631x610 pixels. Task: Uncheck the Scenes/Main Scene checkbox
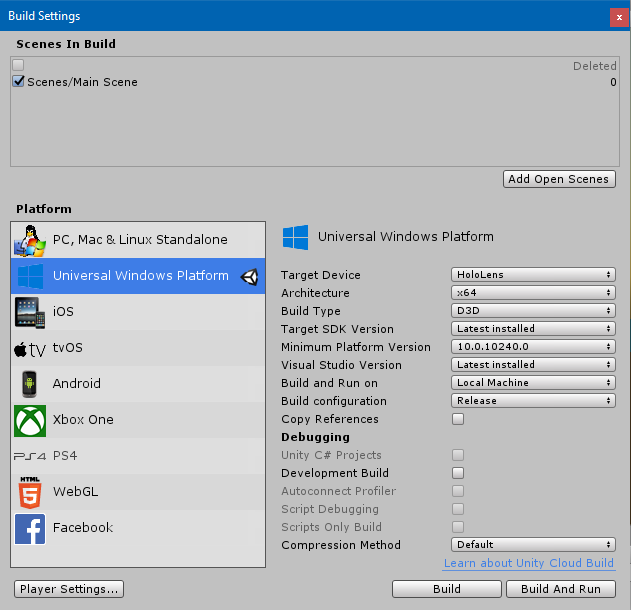19,81
